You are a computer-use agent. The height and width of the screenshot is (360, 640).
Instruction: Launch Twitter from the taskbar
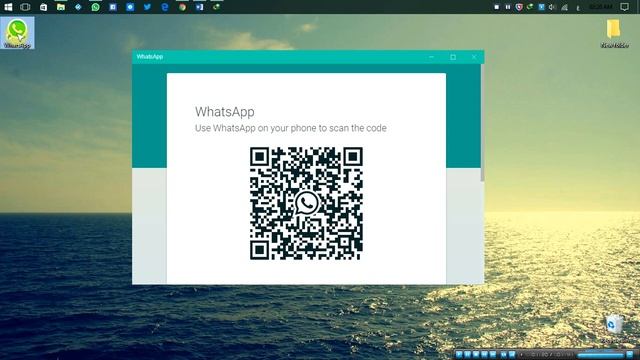(147, 7)
